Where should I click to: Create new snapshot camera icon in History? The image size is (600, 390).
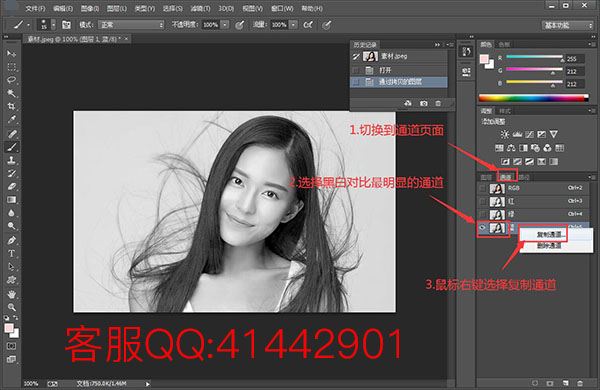424,103
